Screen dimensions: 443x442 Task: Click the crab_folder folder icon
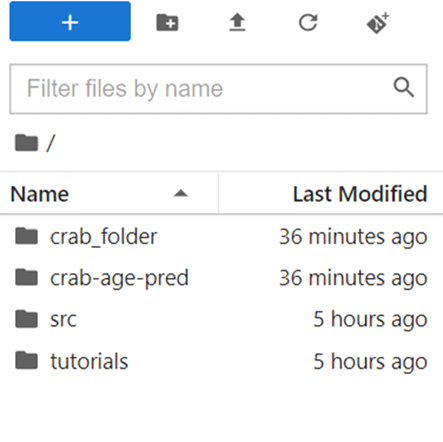coord(27,236)
